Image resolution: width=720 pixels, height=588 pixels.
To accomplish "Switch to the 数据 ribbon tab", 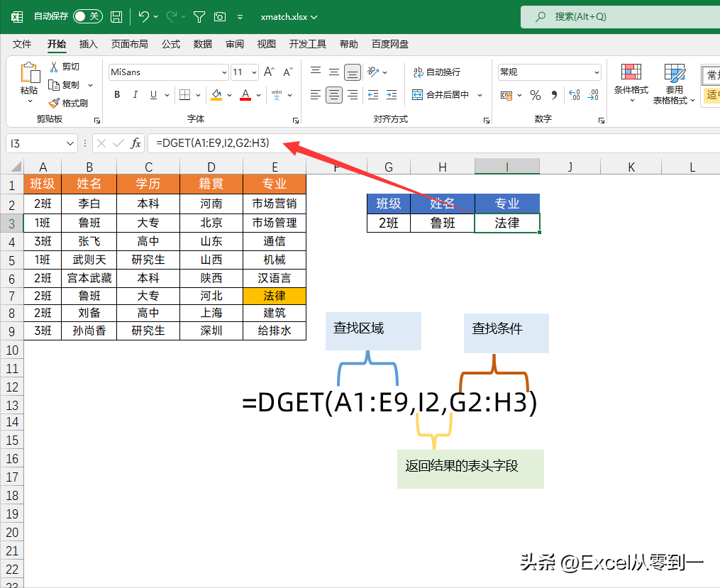I will [202, 44].
